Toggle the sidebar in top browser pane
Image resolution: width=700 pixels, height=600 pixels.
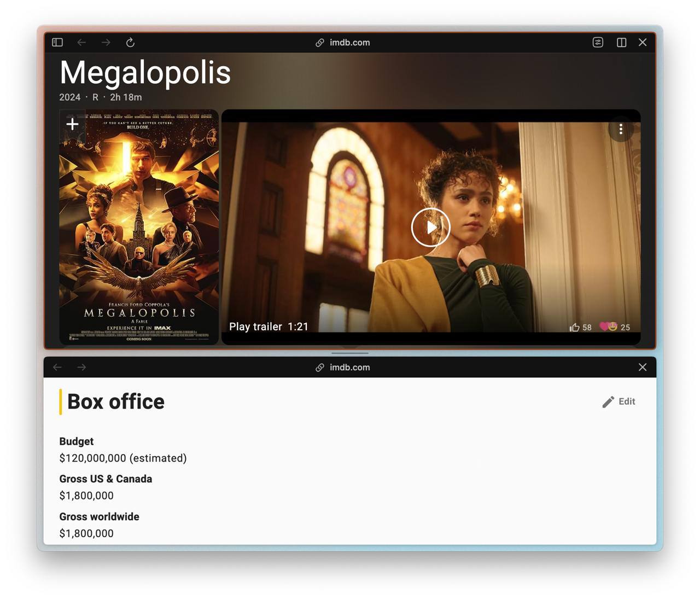[x=57, y=42]
